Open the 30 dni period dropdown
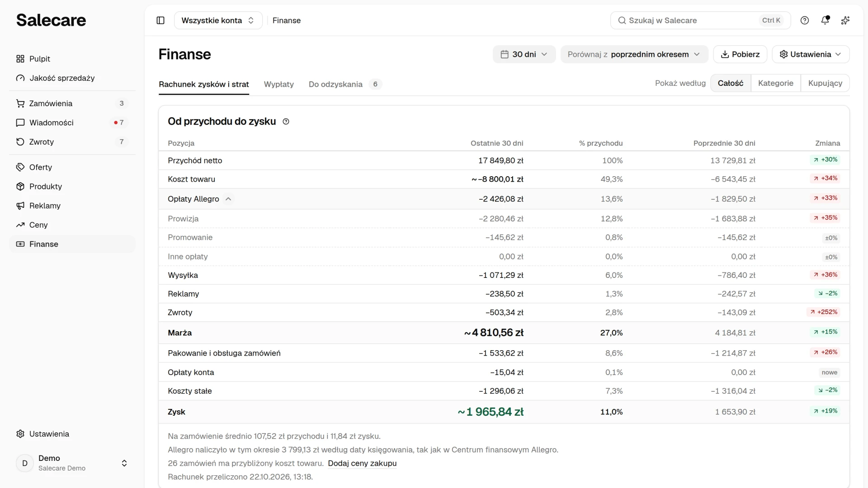 point(524,54)
